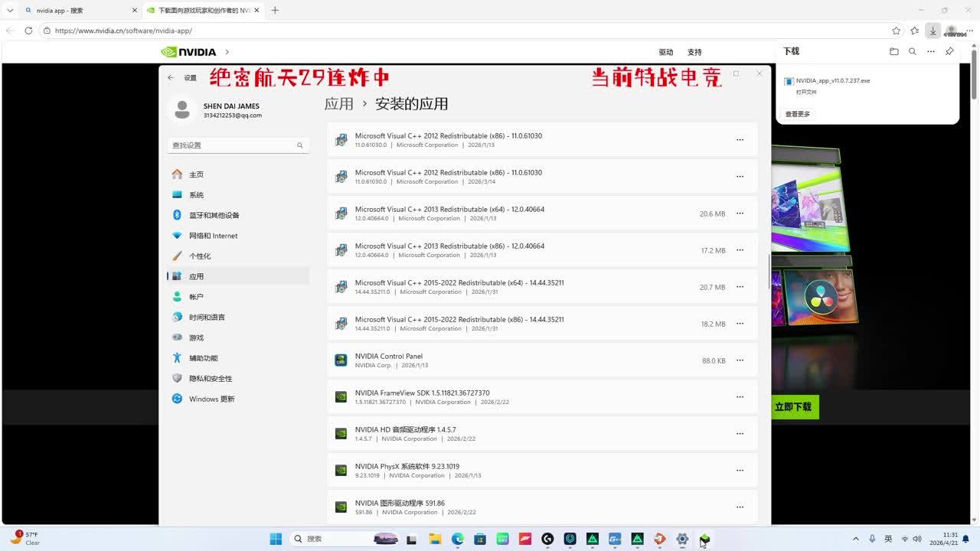Viewport: 980px width, 551px height.
Task: Open 个性化 settings in the sidebar
Action: click(x=238, y=256)
